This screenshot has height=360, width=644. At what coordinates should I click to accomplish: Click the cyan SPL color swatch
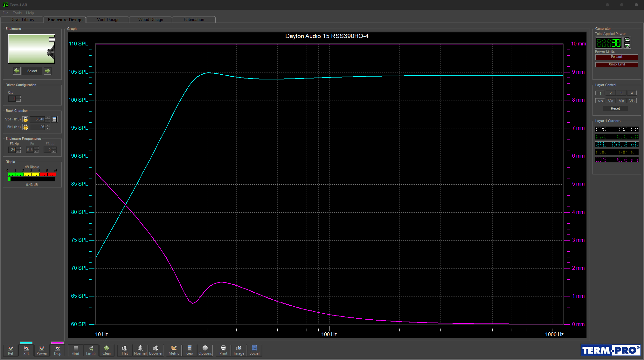[x=26, y=343]
